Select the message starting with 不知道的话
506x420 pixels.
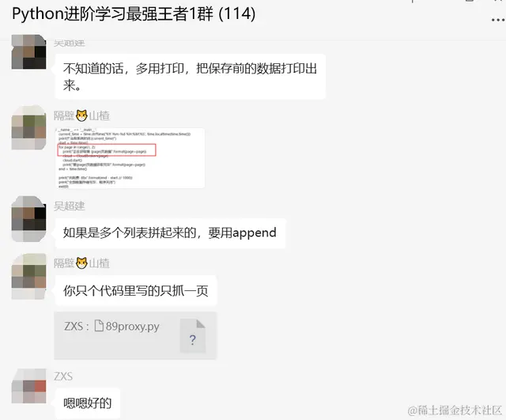tap(190, 77)
